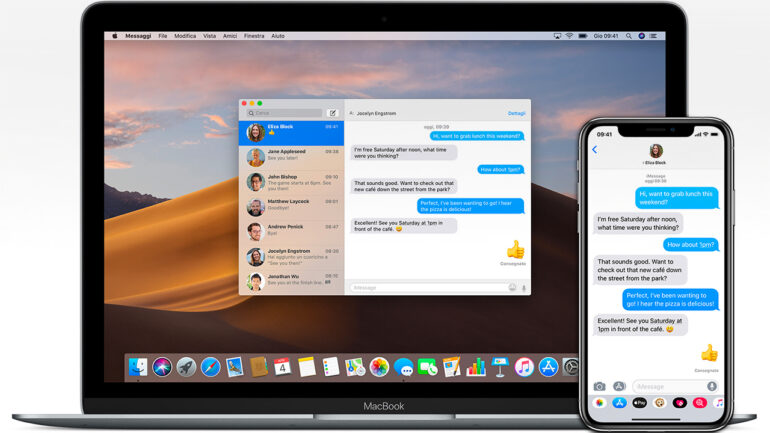This screenshot has width=770, height=433.
Task: Click the search field in sidebar
Action: point(285,113)
